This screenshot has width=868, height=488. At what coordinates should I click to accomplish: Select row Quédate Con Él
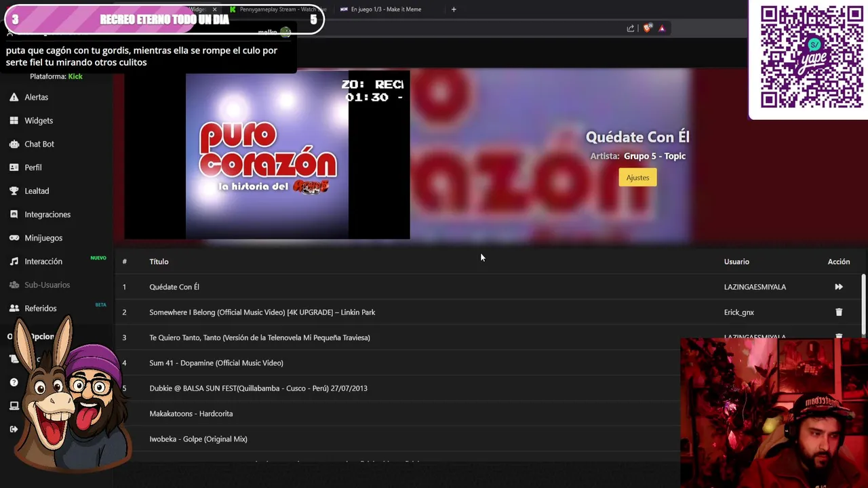[488, 287]
